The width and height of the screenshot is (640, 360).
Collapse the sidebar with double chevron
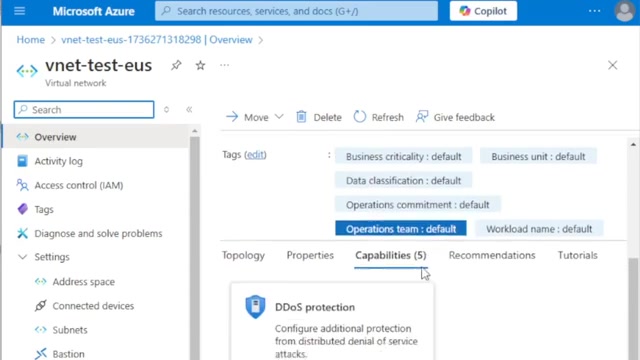pos(189,109)
